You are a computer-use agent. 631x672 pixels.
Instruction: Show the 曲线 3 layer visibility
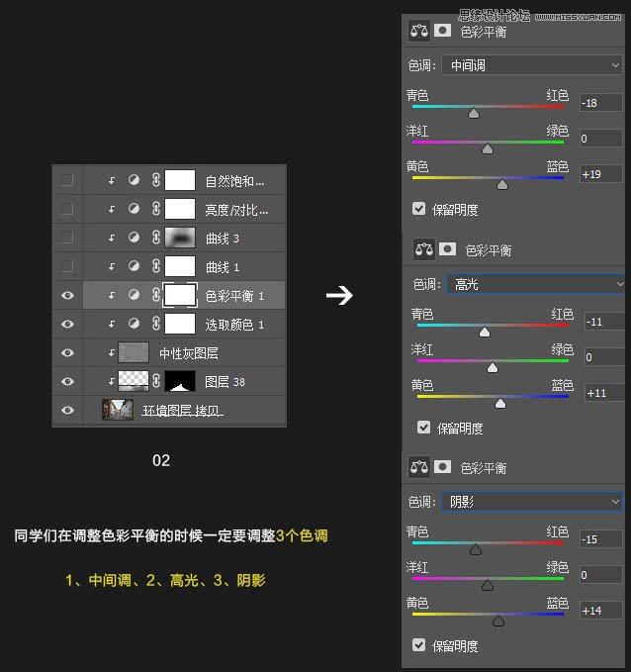coord(67,238)
